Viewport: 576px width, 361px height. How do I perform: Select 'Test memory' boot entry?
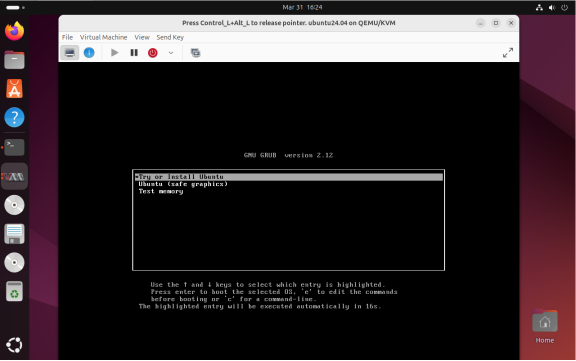[x=289, y=191]
